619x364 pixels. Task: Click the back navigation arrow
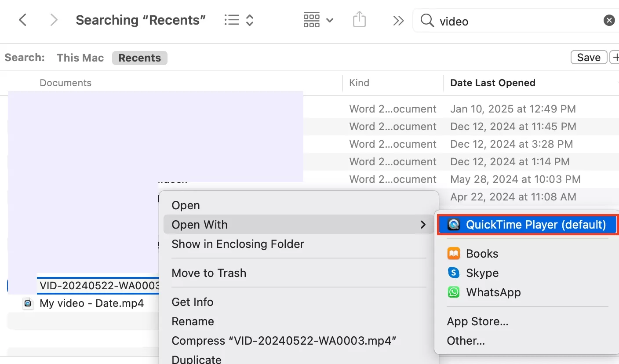(23, 20)
